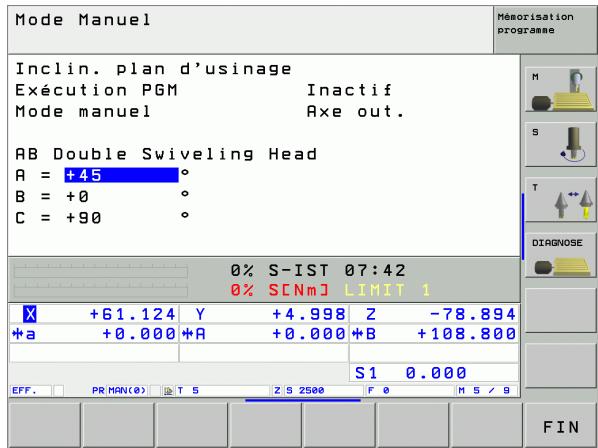
Task: Click the first empty soft key in bottom row
Action: pyautogui.click(x=44, y=425)
